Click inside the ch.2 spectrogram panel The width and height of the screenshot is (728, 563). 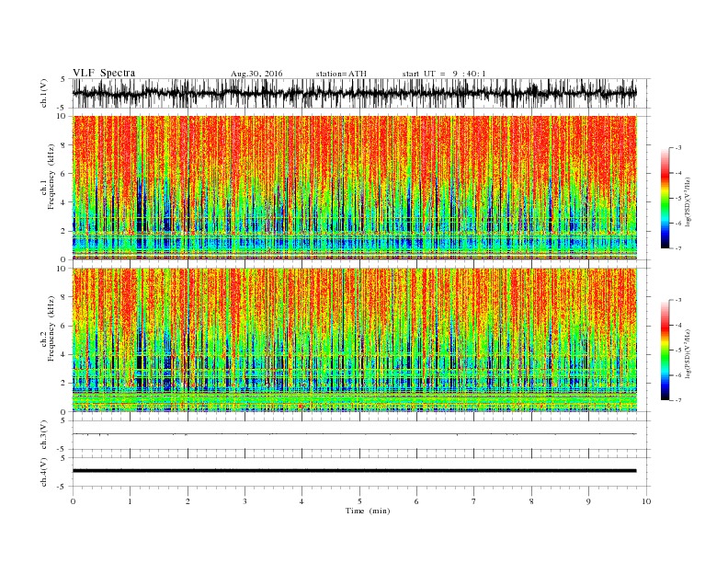[x=355, y=340]
